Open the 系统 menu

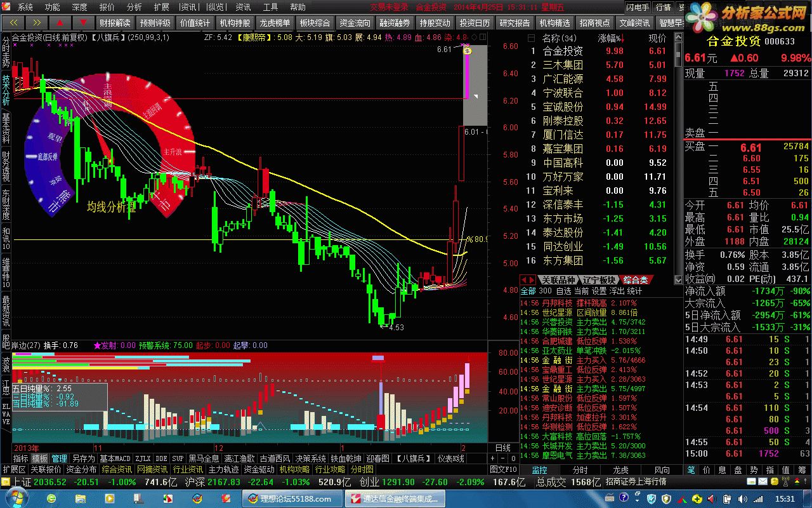coord(25,7)
